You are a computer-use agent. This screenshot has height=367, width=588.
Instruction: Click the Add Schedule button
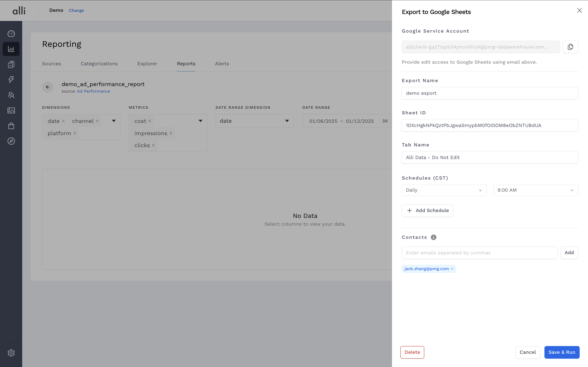click(427, 210)
